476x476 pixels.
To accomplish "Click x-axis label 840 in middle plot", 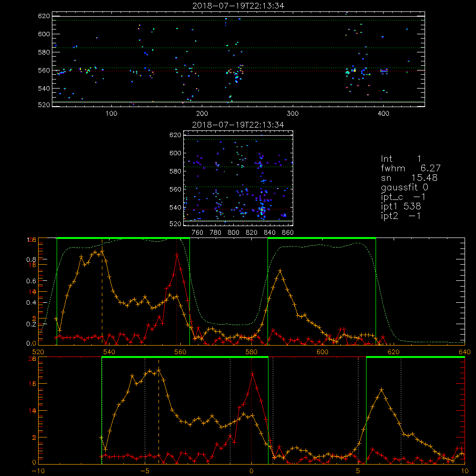I will [269, 233].
